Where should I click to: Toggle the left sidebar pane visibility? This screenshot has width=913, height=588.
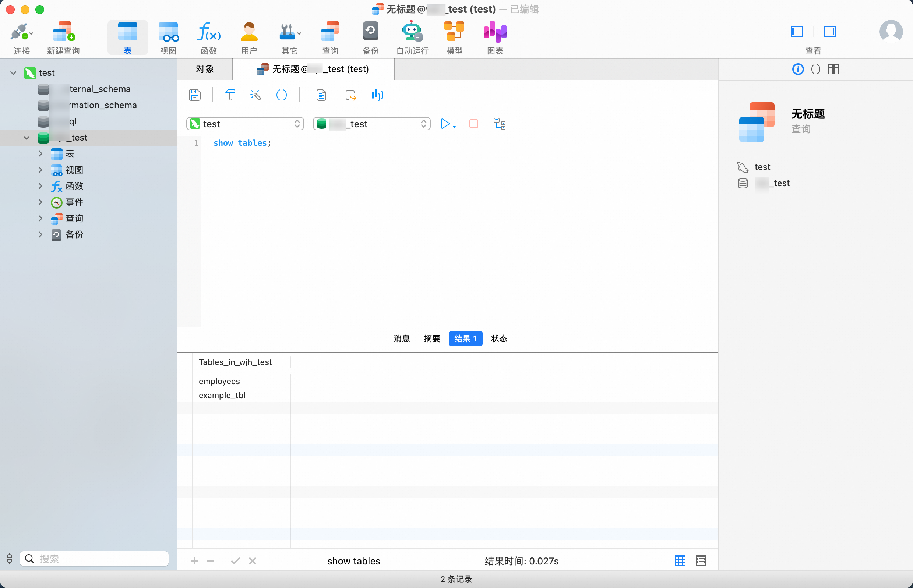797,31
